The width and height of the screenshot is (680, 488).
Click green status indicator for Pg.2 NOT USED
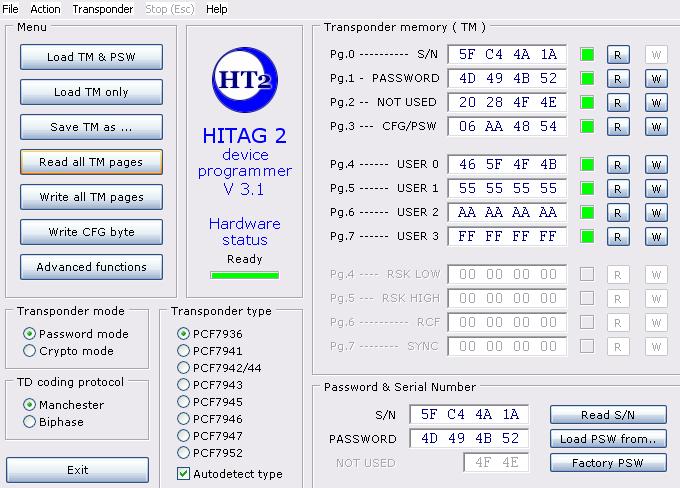[x=587, y=103]
